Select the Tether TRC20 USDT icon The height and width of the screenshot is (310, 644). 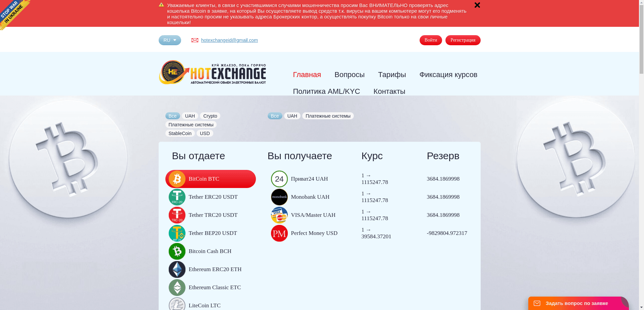coord(177,215)
